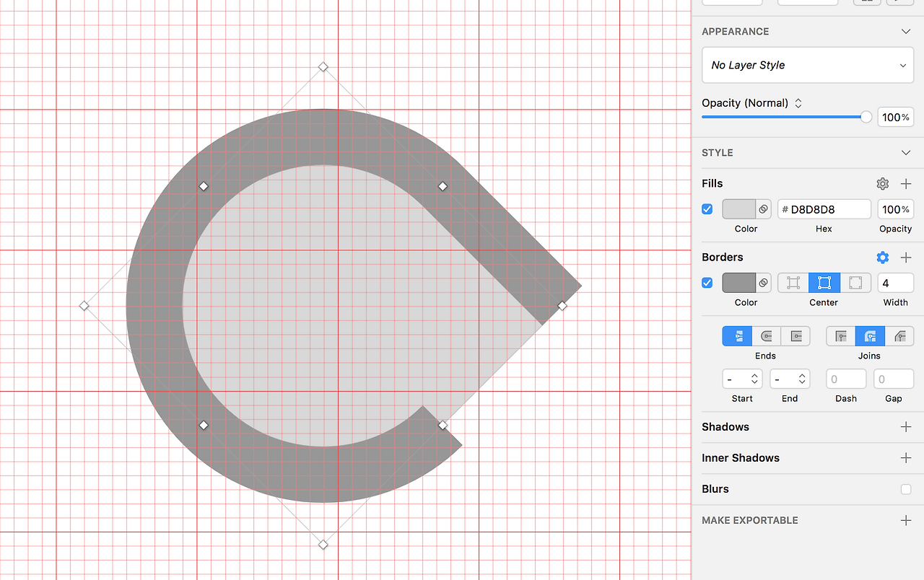
Task: Uncheck the Borders enable checkbox
Action: click(x=707, y=283)
